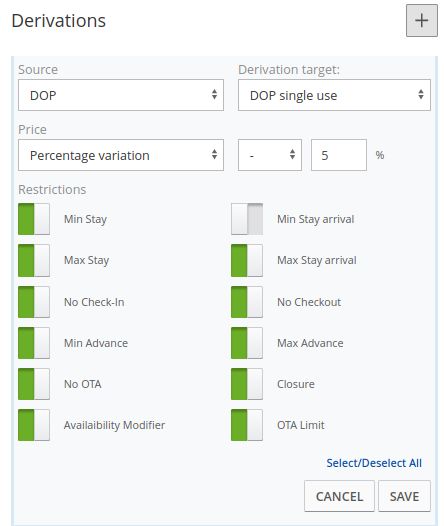Viewport: 444px width, 526px height.
Task: Open the Percentage variation price dropdown
Action: pos(121,155)
